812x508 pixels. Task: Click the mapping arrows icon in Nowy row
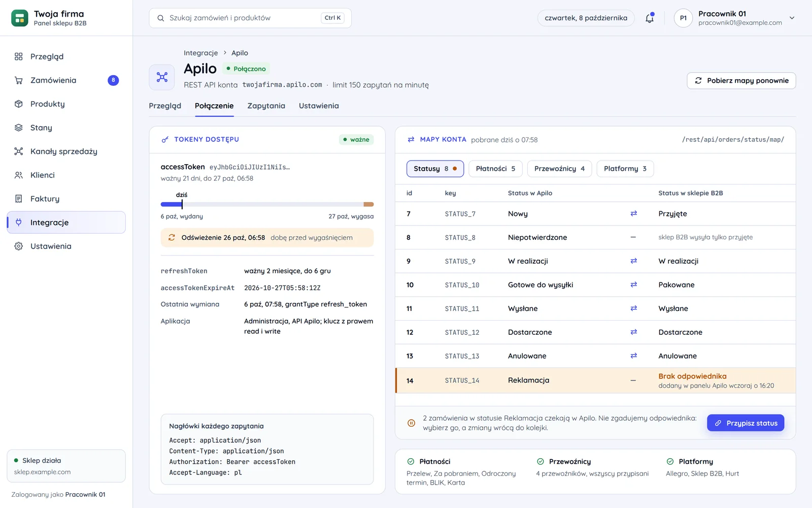pos(633,214)
